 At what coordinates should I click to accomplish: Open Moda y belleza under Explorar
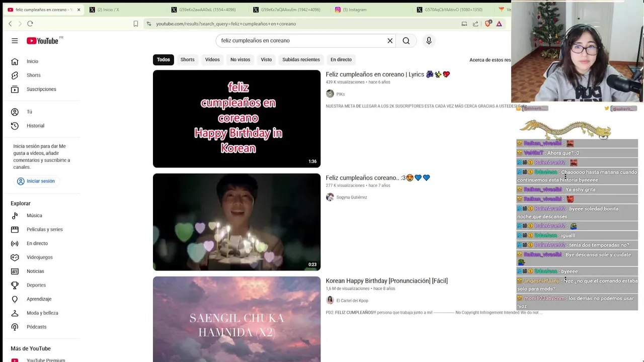41,313
